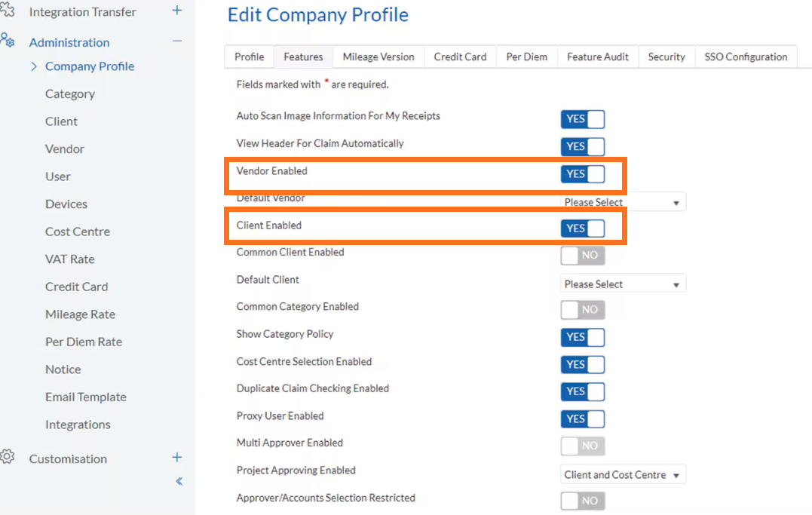Switch to the Per Diem tab
812x515 pixels.
point(527,57)
